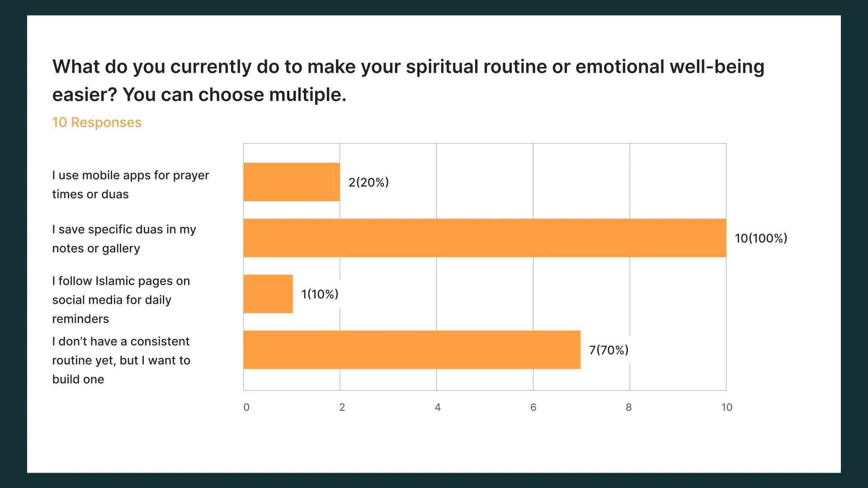Click the "10(100%)" data label

[x=761, y=238]
